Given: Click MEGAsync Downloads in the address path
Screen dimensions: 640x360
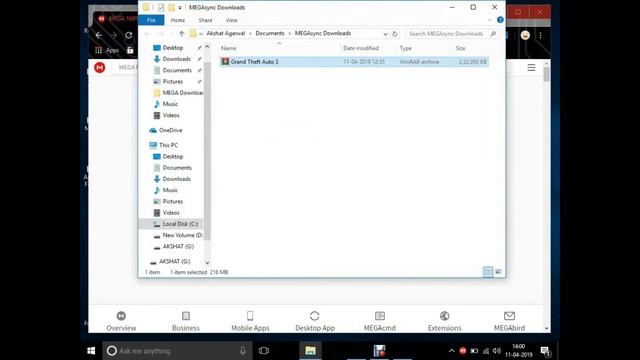Looking at the screenshot, I should pyautogui.click(x=323, y=33).
